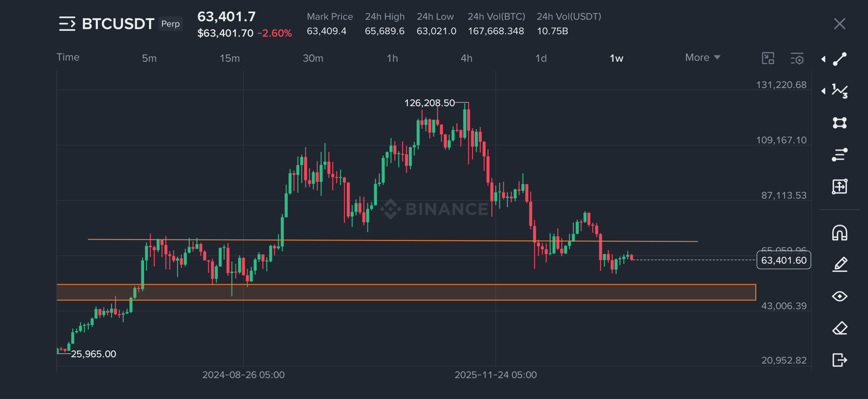Screen dimensions: 868x399
Task: Select the 1h interval
Action: pos(393,58)
